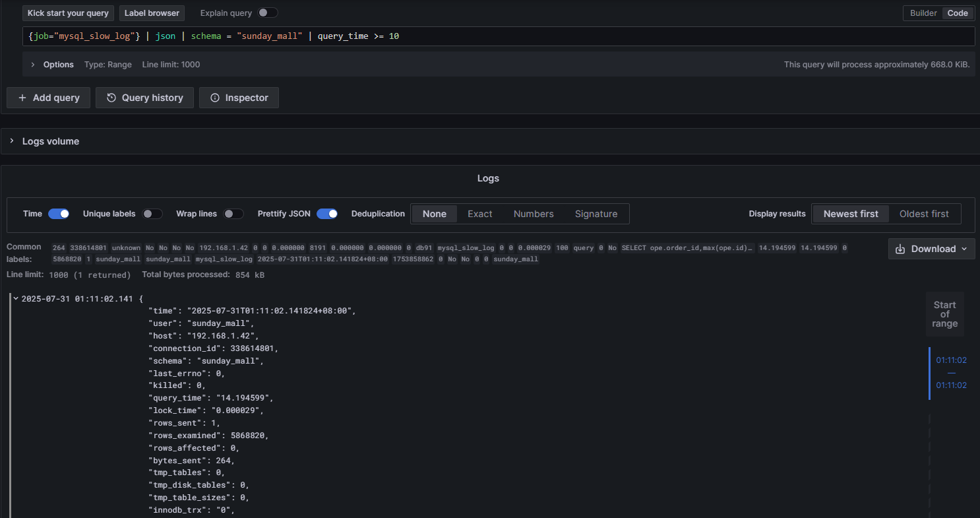Screen dimensions: 980x518
Task: Click the "host": "192.168.1.42" line
Action: coord(204,336)
